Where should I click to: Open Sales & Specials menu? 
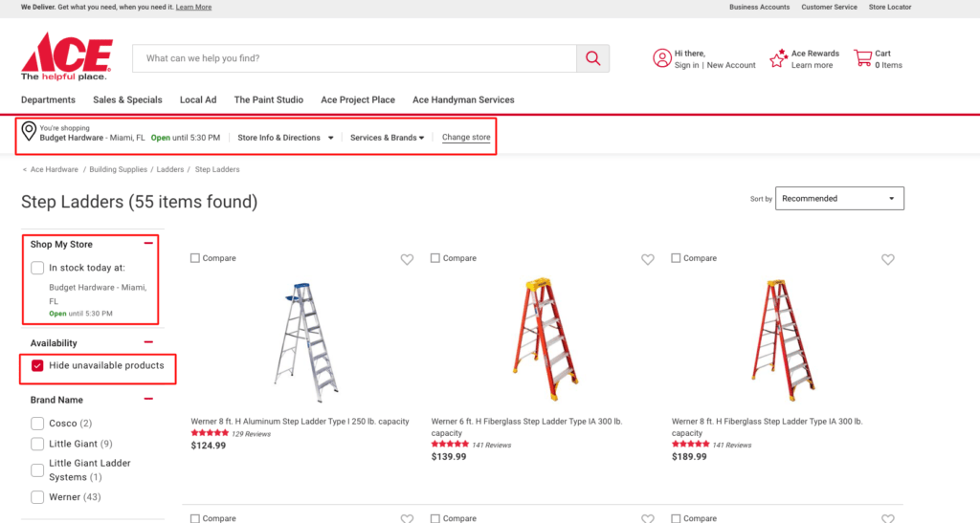tap(127, 99)
